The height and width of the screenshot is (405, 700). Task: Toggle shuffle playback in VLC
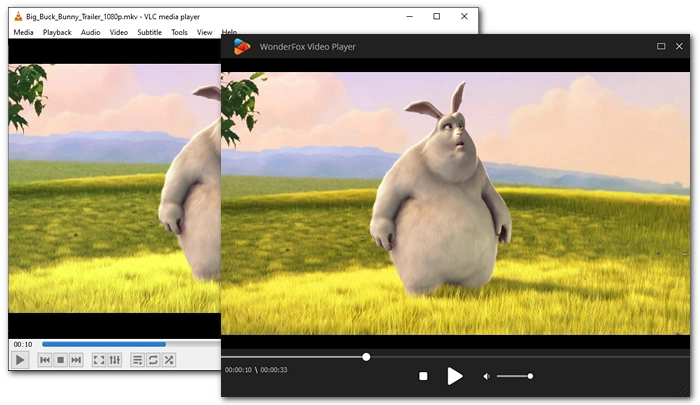(169, 360)
